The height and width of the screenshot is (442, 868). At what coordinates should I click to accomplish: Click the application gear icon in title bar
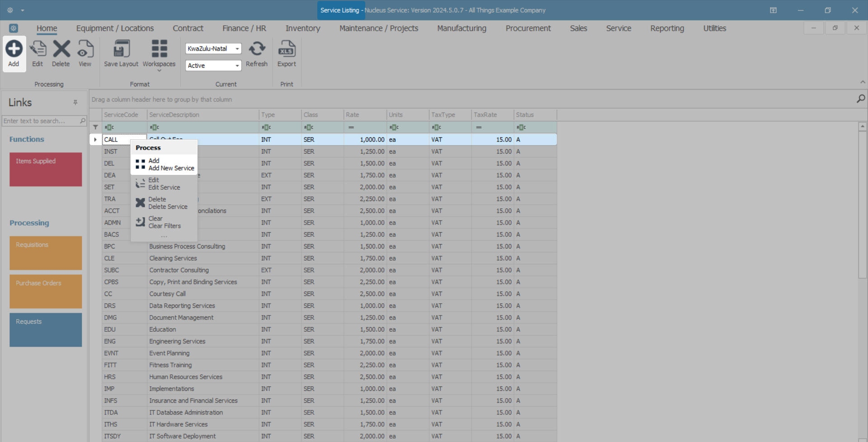pos(10,10)
